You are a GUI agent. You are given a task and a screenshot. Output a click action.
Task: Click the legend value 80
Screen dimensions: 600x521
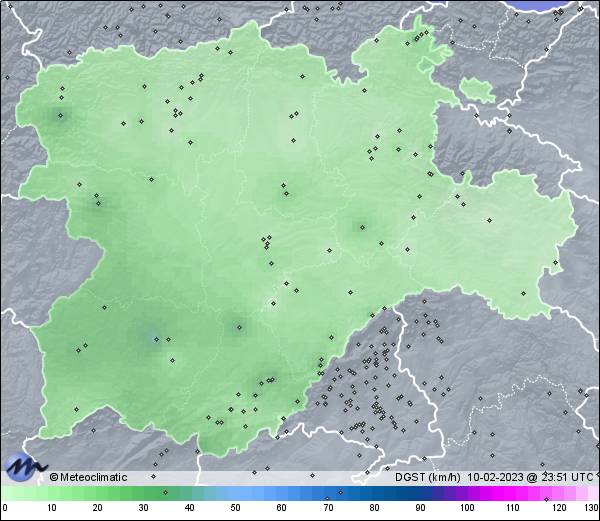(374, 508)
